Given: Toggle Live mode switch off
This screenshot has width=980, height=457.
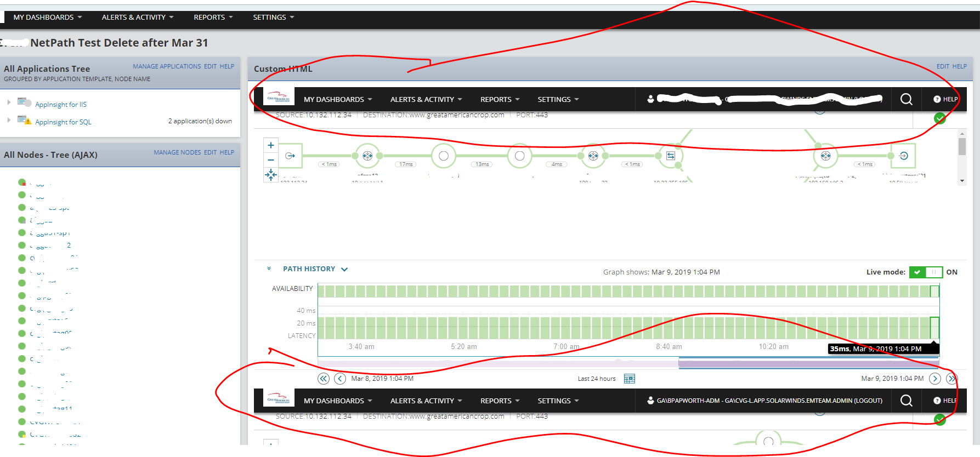Looking at the screenshot, I should tap(926, 272).
